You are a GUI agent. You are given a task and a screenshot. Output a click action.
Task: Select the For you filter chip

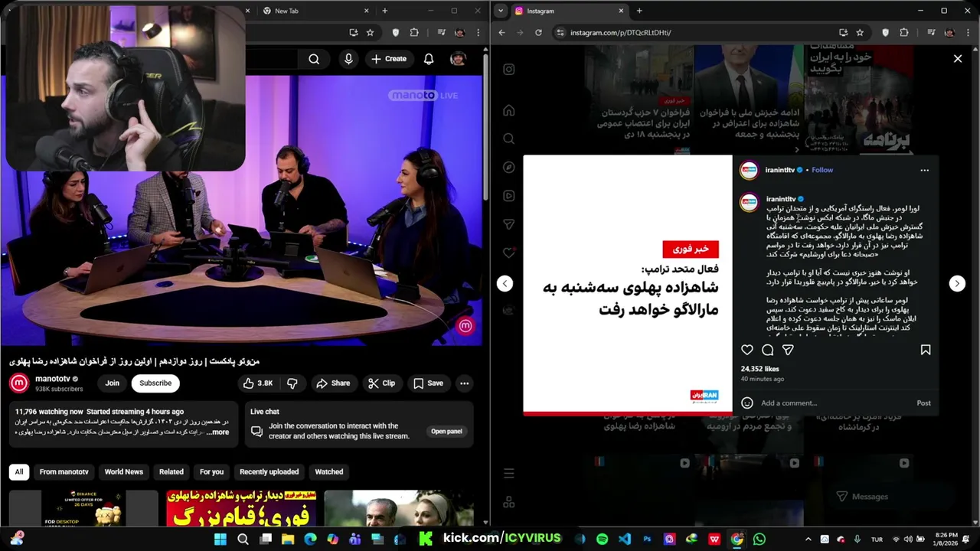tap(212, 472)
